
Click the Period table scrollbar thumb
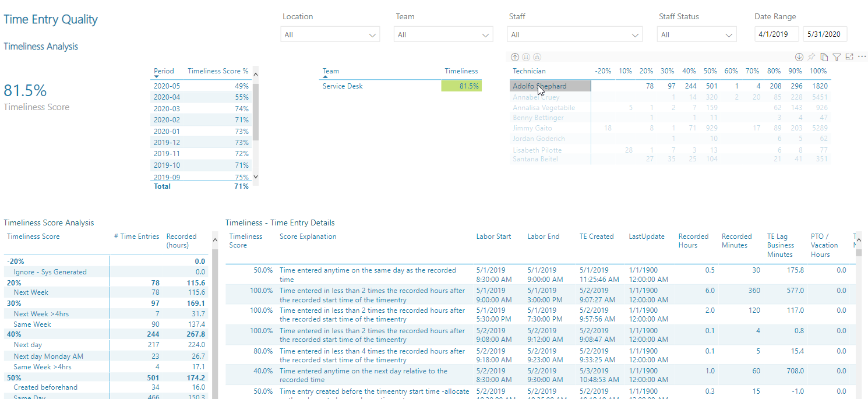255,112
